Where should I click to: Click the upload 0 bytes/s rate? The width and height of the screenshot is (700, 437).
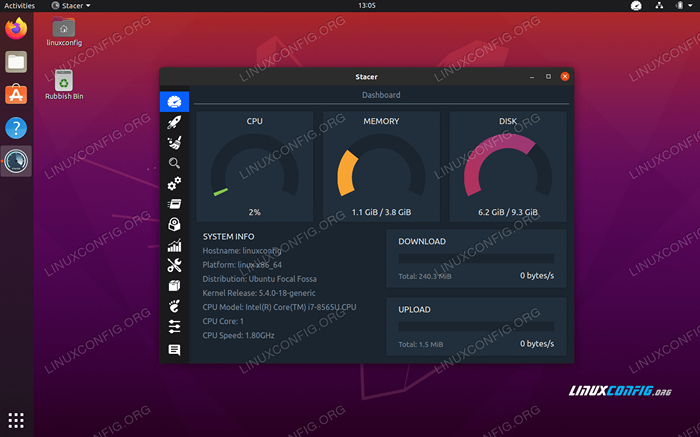tap(537, 344)
